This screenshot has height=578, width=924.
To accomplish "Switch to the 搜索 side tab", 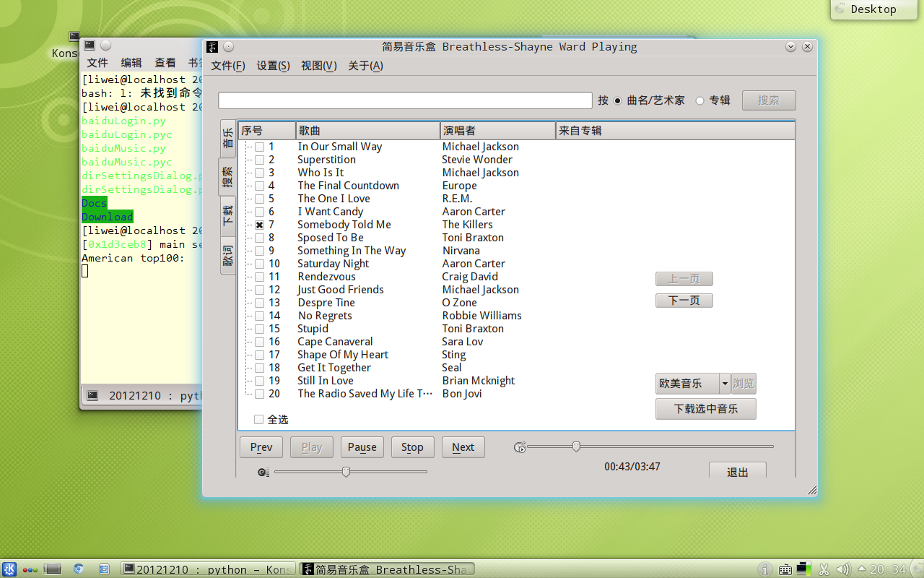I will coord(227,177).
